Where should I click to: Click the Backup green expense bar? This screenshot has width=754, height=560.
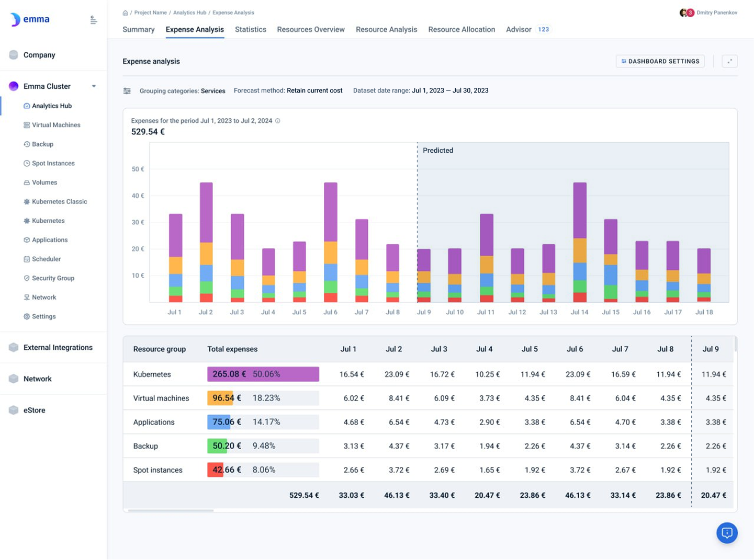pos(217,446)
